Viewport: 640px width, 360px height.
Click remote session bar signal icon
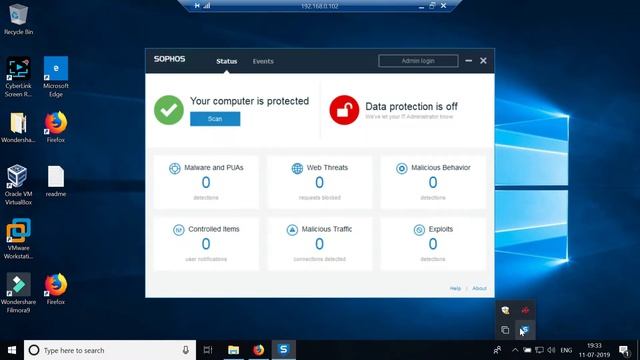(x=207, y=6)
